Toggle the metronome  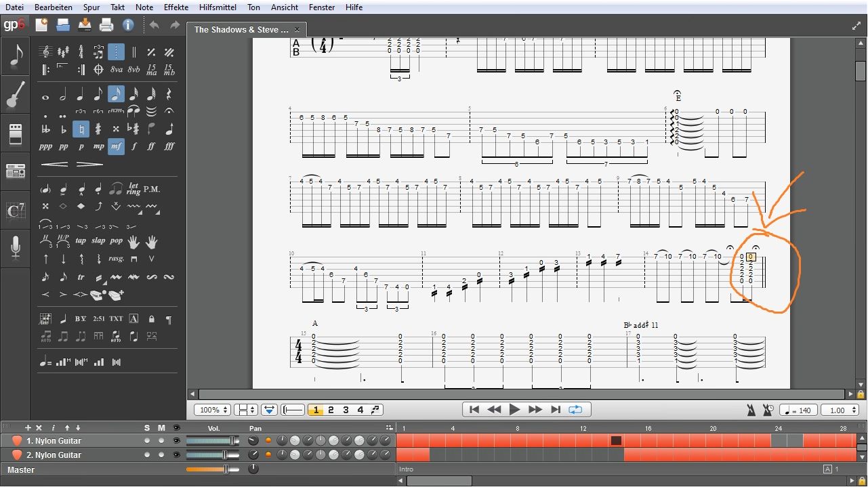tap(750, 410)
